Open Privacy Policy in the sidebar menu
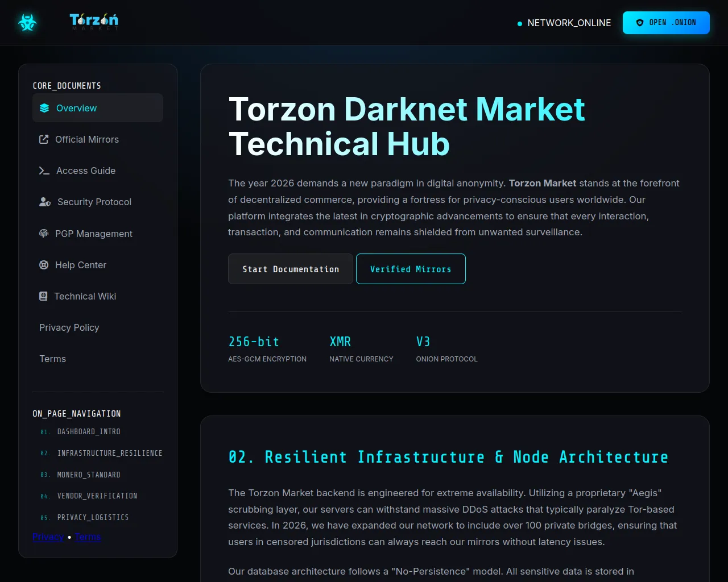Image resolution: width=728 pixels, height=582 pixels. (69, 327)
